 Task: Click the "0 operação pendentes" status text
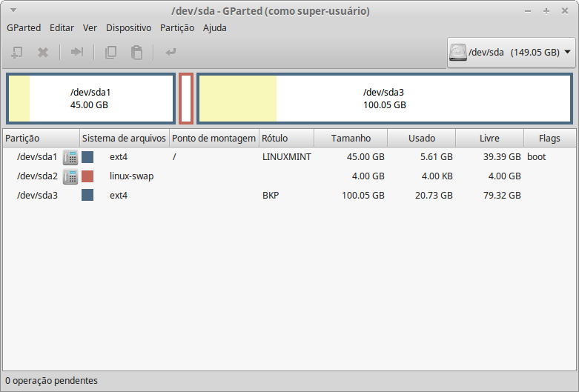(51, 381)
